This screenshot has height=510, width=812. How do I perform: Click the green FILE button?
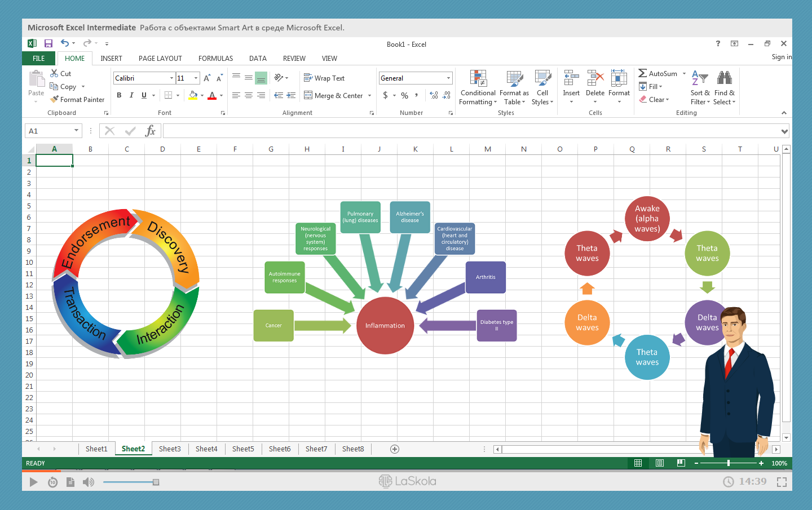[38, 58]
